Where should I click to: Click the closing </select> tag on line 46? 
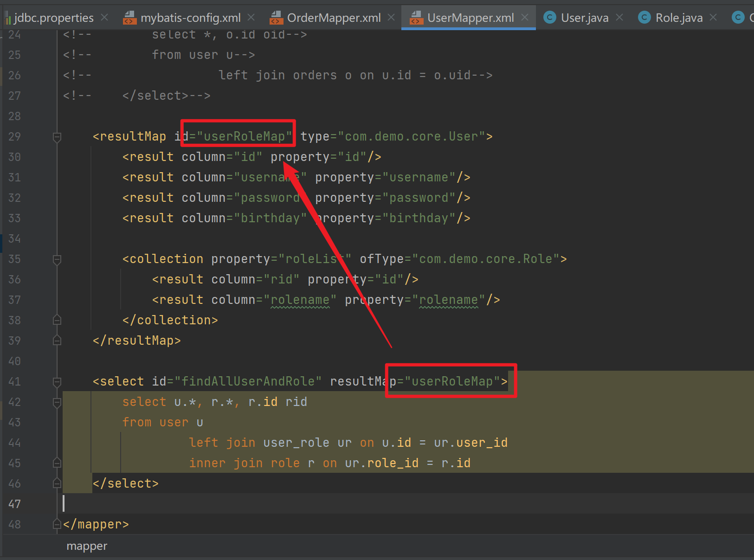pyautogui.click(x=126, y=483)
